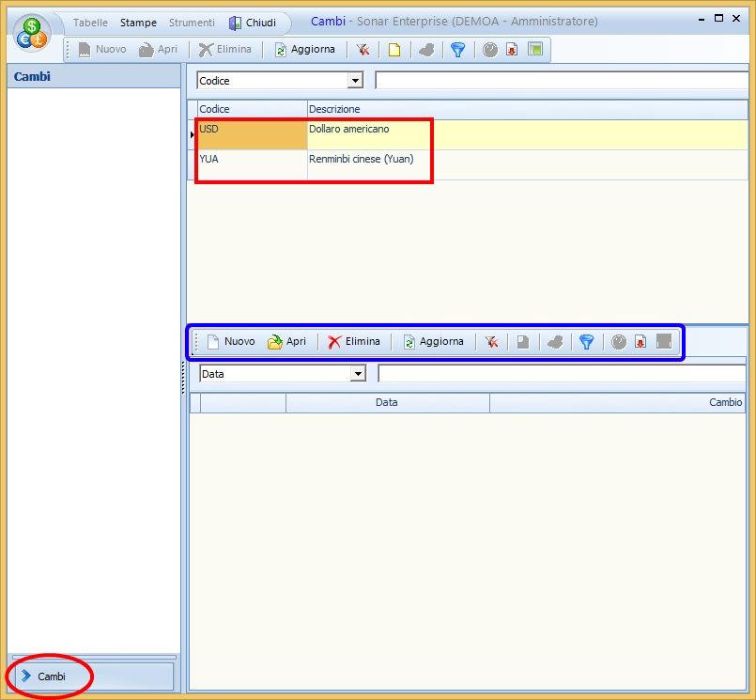Expand the Data search field dropdown

[x=357, y=374]
